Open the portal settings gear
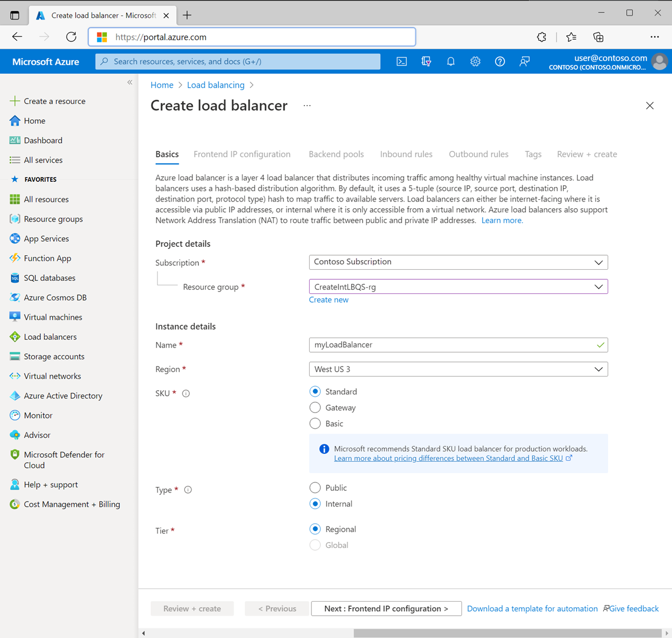 (x=475, y=62)
